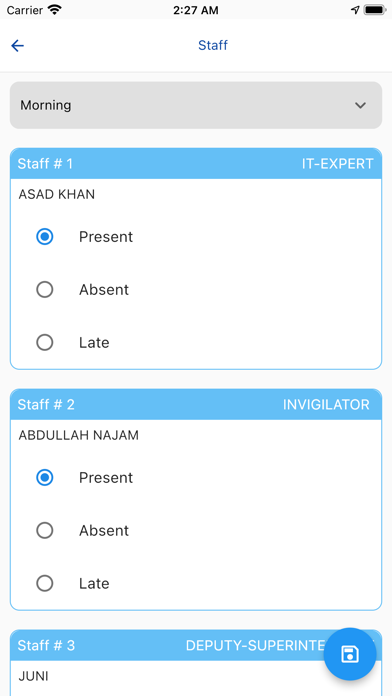Viewport: 392px width, 696px height.
Task: Tap the JUNI staff name
Action: click(33, 676)
